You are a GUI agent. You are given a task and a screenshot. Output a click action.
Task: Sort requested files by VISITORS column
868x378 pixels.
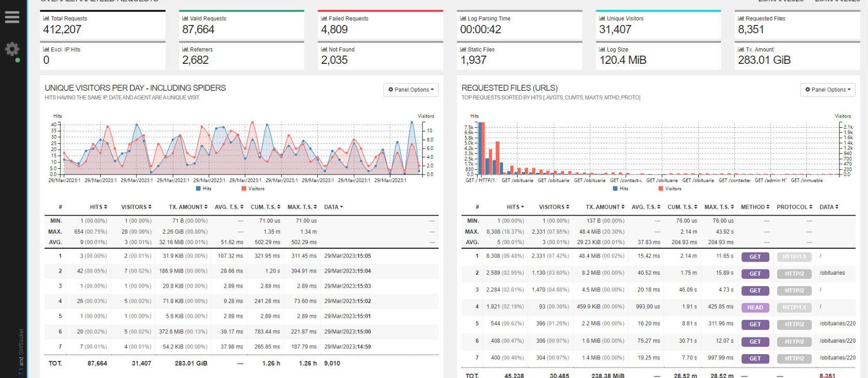click(x=554, y=207)
